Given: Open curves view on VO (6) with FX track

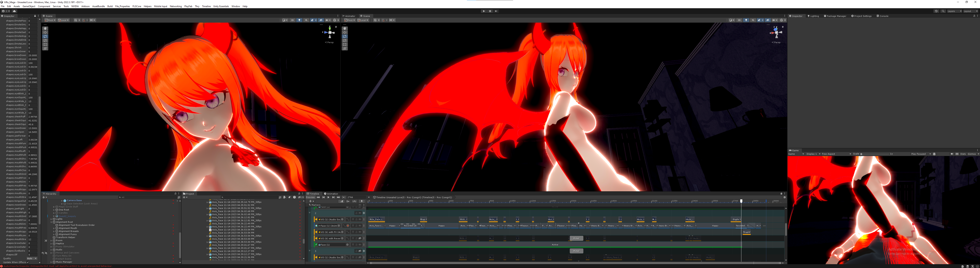Looking at the screenshot, I should [348, 232].
